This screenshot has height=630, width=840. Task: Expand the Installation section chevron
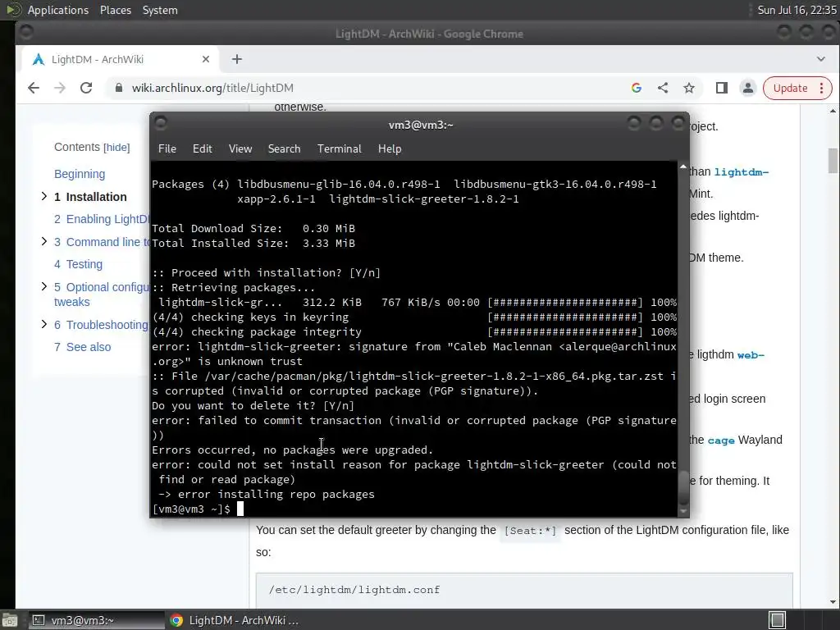[x=44, y=197]
